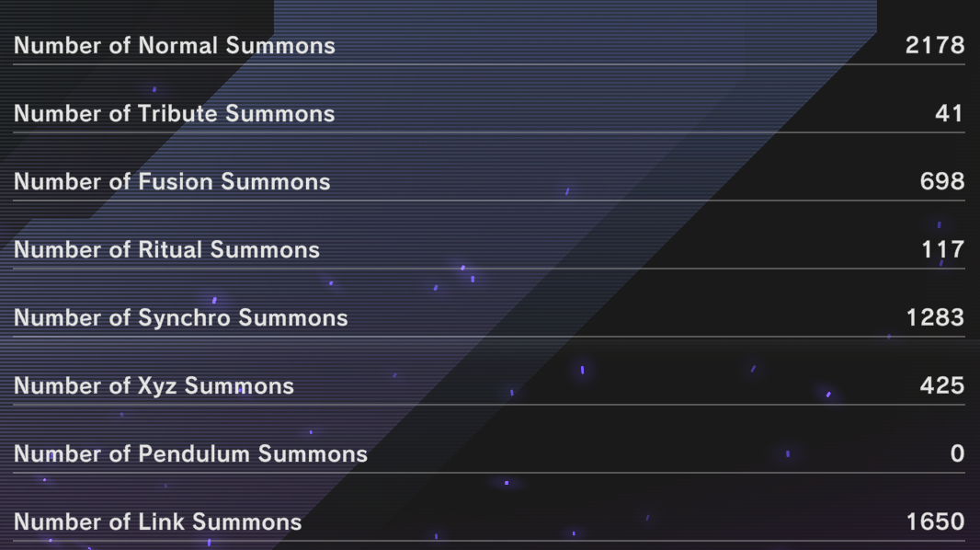Select the Number of Normal Summons row
Screen dimensions: 980x550
click(489, 46)
